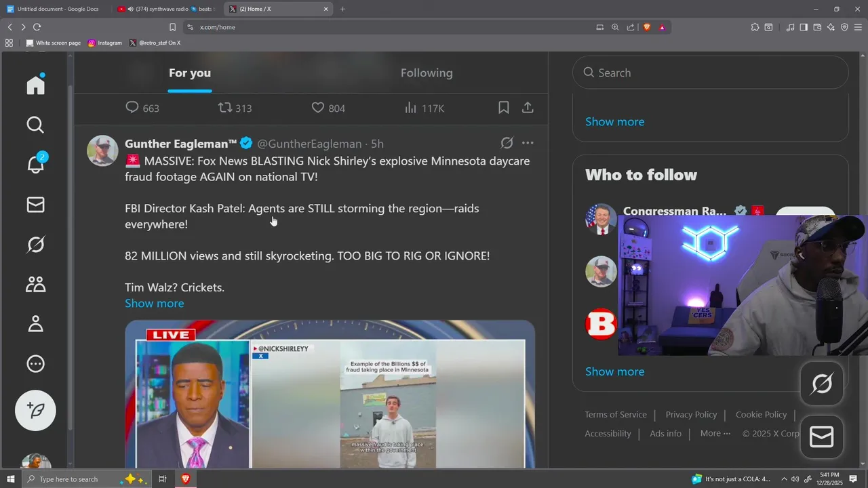Close the Home / X browser tab

click(325, 9)
